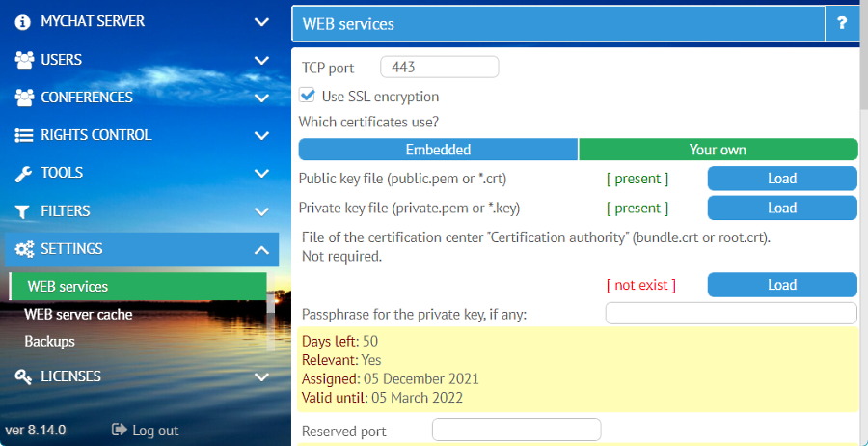Expand the Licenses section chevron

click(x=261, y=376)
